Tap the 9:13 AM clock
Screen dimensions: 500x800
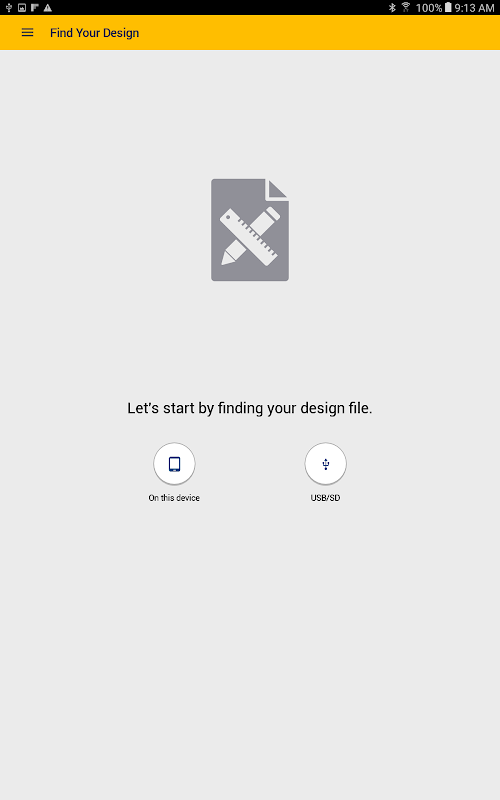click(474, 8)
